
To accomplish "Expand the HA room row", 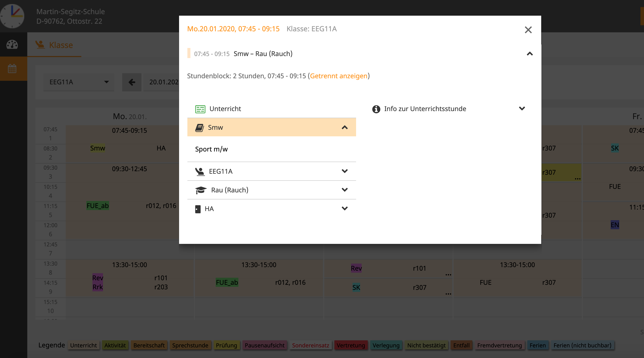I will pyautogui.click(x=344, y=209).
